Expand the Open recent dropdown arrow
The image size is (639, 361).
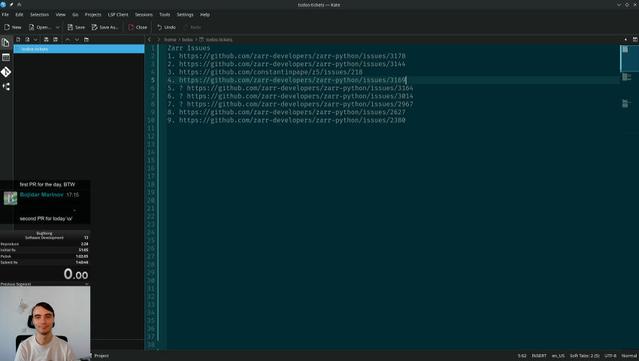tap(57, 27)
